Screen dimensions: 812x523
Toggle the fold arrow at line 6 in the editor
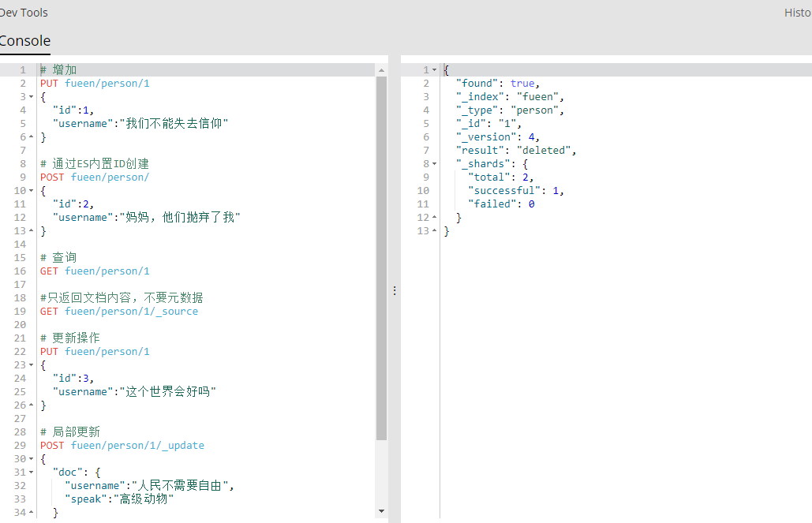pos(31,137)
